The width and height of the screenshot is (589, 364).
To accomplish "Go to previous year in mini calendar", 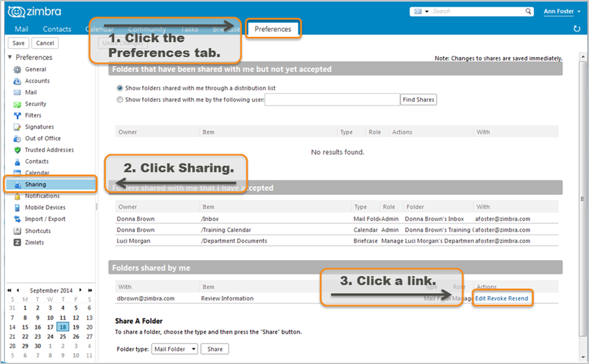I will coord(9,290).
